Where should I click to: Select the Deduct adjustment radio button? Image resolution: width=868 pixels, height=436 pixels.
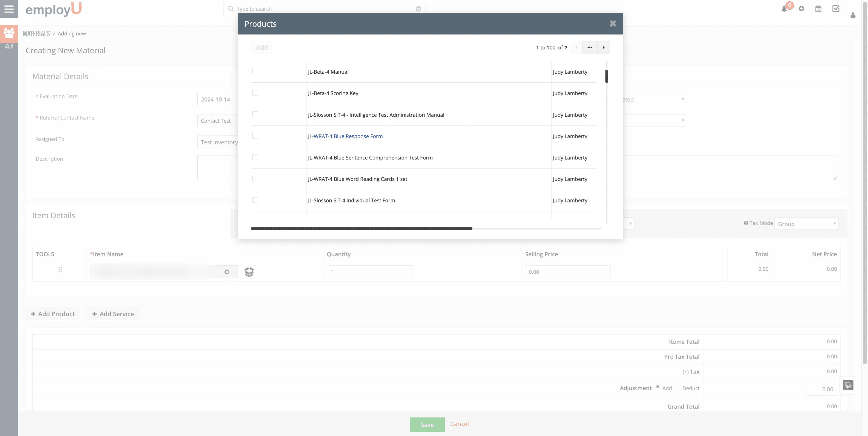[x=678, y=387]
